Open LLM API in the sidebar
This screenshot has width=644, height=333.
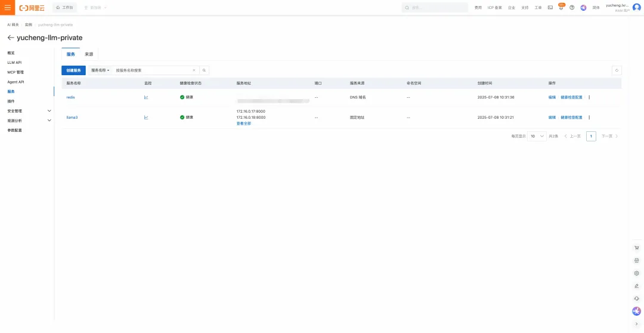click(14, 63)
